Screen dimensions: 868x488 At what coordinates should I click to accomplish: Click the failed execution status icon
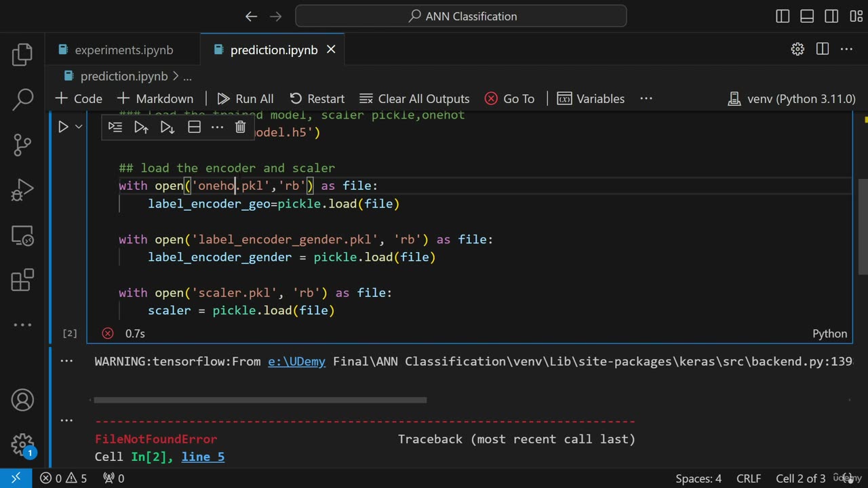pyautogui.click(x=108, y=333)
